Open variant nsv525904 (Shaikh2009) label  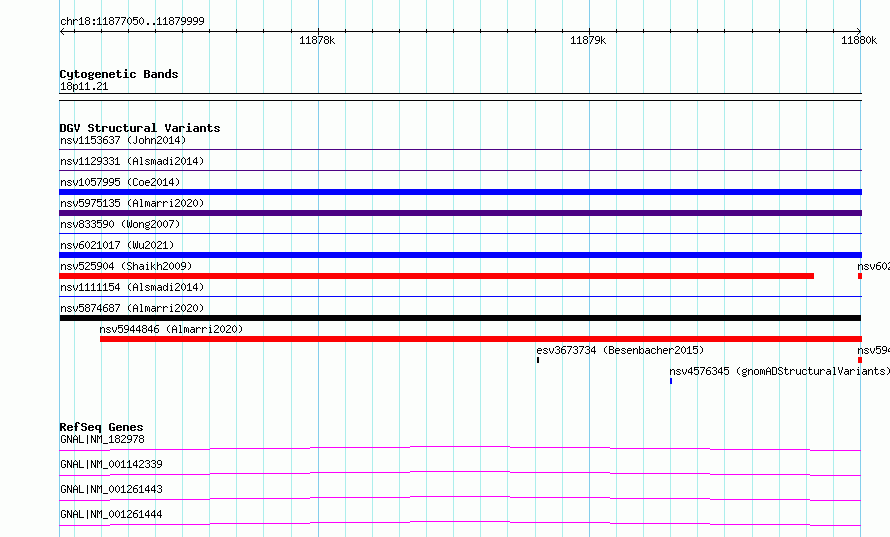(x=126, y=266)
